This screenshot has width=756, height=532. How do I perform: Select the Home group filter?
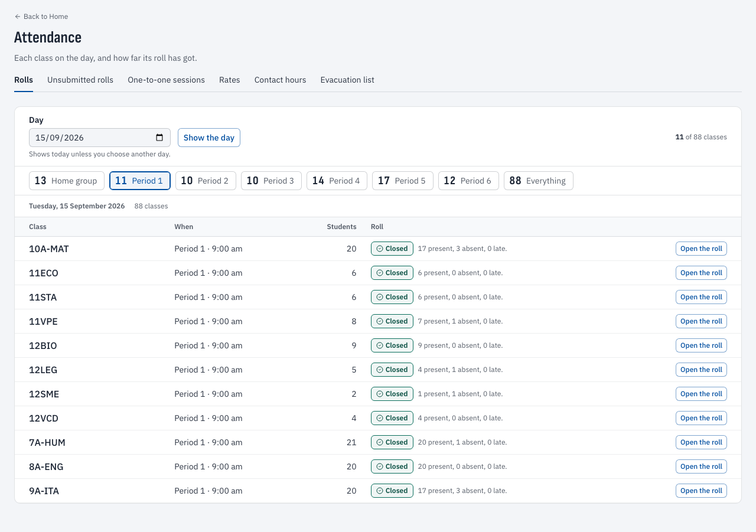67,181
